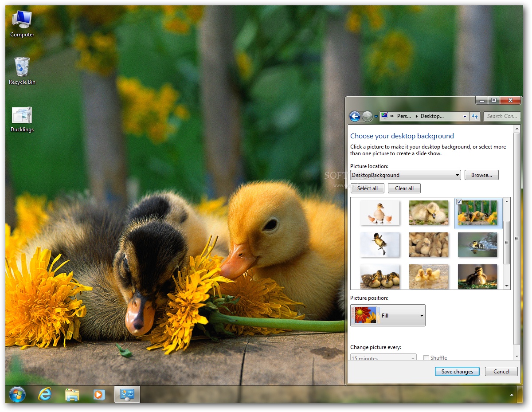The width and height of the screenshot is (532, 412).
Task: Select the dark duckling at sunset thumbnail
Action: (x=477, y=276)
